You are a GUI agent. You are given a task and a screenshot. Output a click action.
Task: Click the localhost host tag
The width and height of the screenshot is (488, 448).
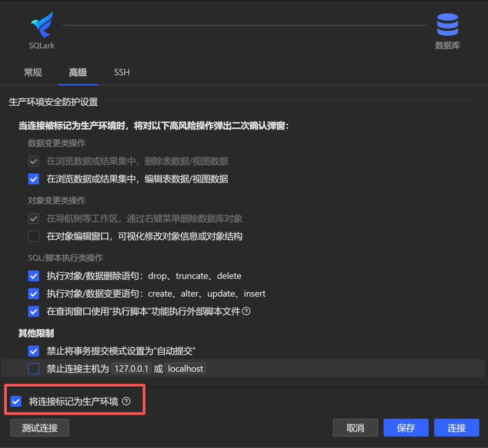click(186, 369)
